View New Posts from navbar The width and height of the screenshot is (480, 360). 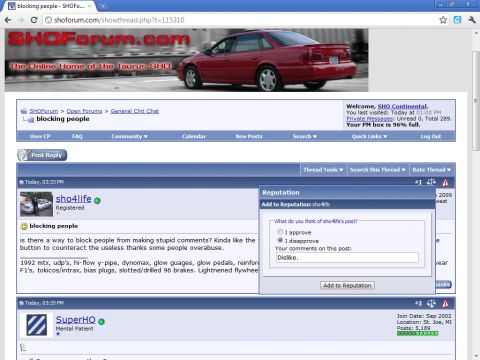[249, 136]
